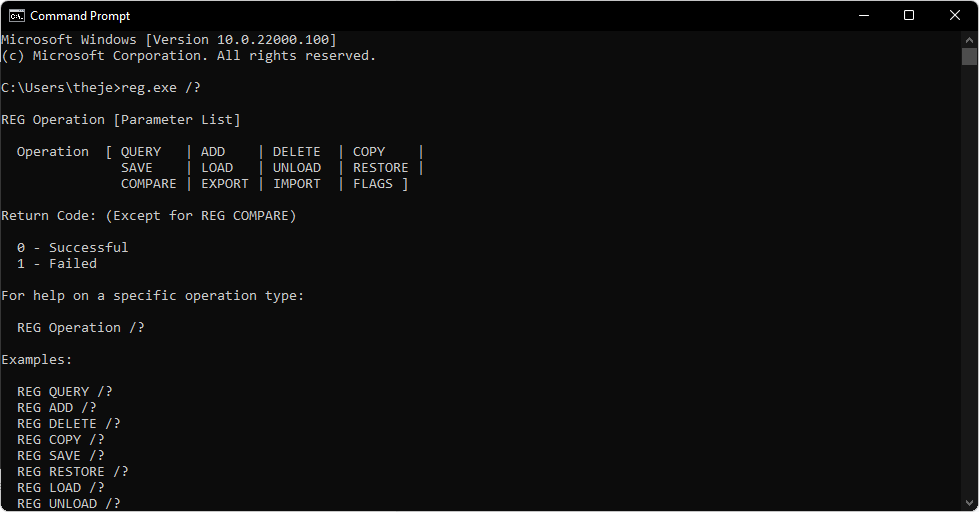This screenshot has height=512, width=979.
Task: Click the RESTORE operation text
Action: (x=381, y=167)
